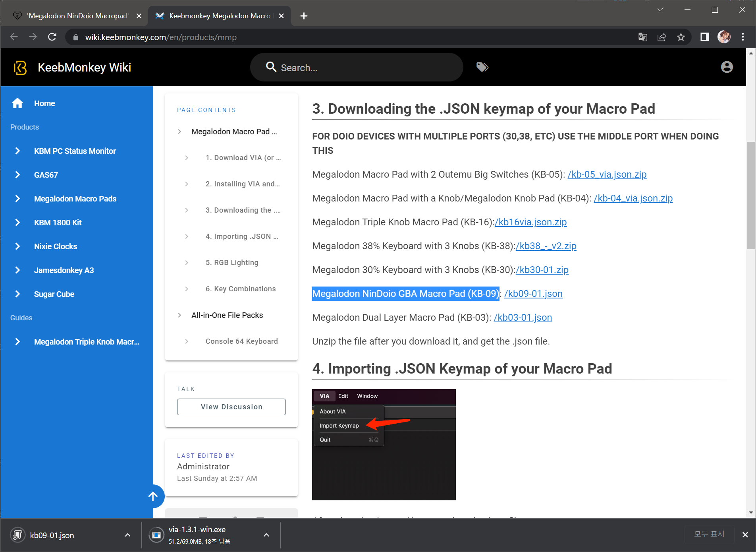
Task: Jump to 1. Download VIA contents entry
Action: [x=231, y=158]
